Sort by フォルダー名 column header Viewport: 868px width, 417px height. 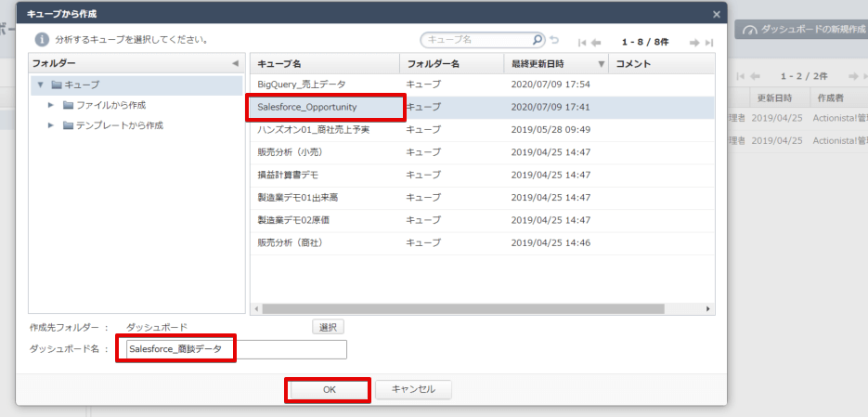pyautogui.click(x=452, y=64)
